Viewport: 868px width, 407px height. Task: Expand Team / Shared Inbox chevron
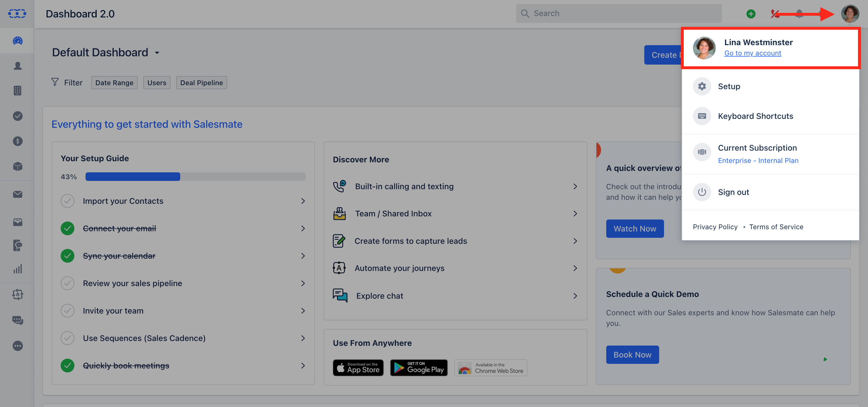coord(575,214)
